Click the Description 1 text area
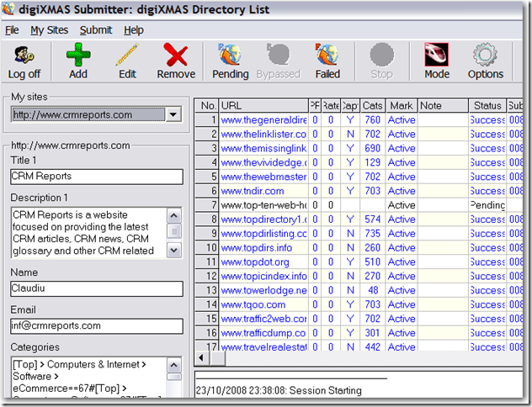Viewport: 532px width, 407px height. coord(89,233)
